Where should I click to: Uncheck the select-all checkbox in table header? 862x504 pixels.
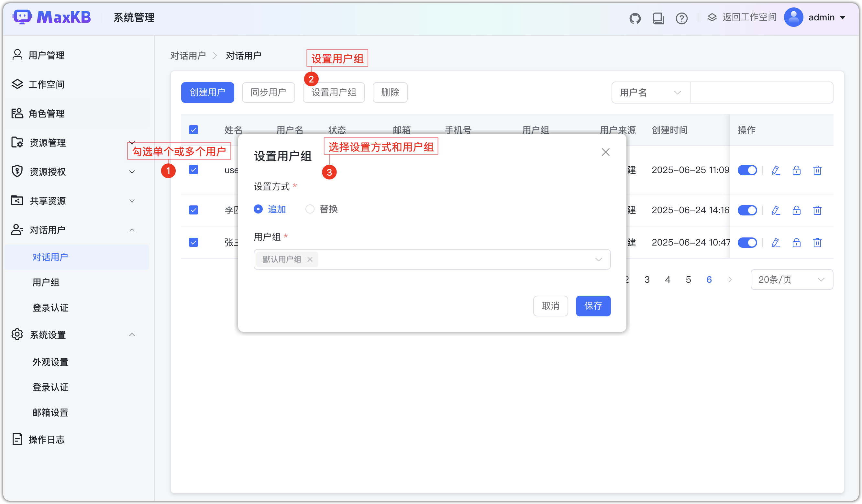[x=193, y=130]
